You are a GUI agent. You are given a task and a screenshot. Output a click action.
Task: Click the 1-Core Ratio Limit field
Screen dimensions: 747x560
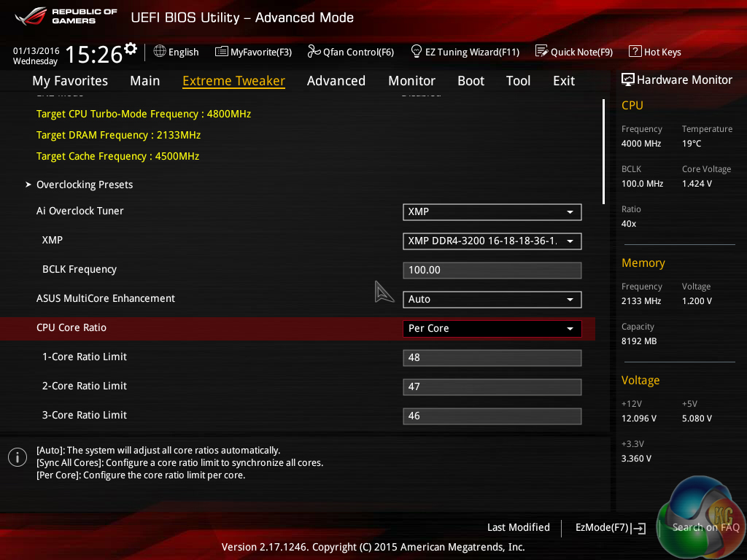(492, 357)
